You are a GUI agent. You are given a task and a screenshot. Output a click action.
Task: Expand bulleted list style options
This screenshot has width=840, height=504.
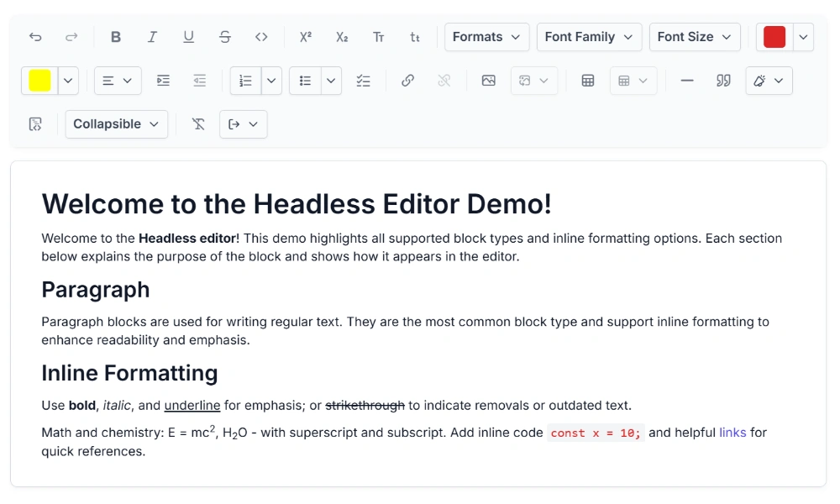click(331, 81)
